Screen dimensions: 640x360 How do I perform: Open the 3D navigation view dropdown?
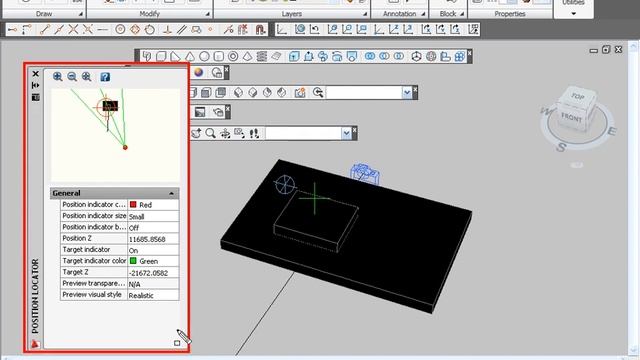[346, 133]
